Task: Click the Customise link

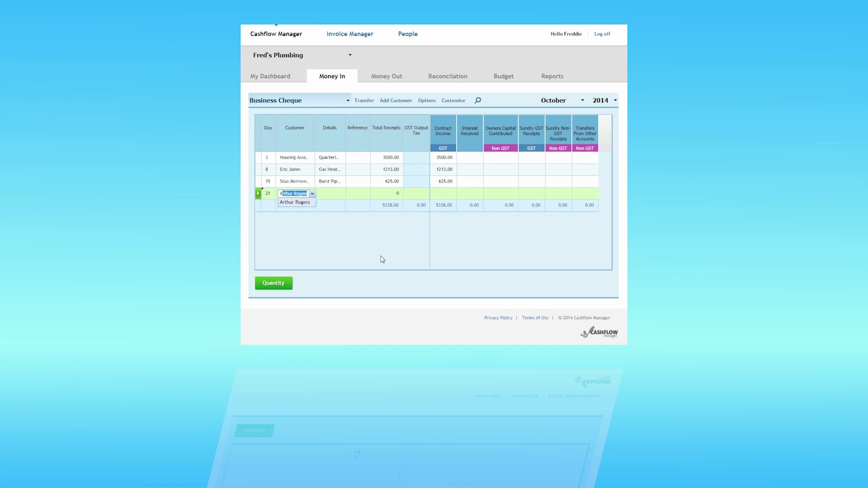Action: (453, 100)
